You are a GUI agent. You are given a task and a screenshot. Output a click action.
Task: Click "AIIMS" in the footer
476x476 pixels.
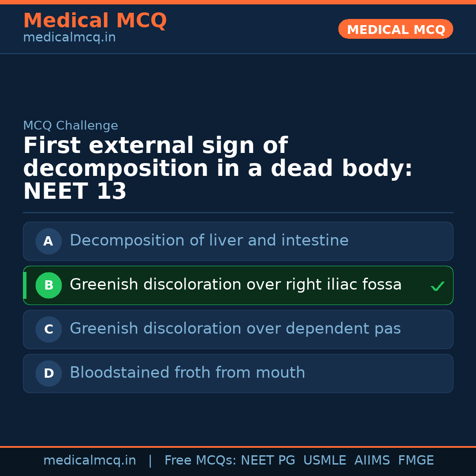click(x=372, y=461)
